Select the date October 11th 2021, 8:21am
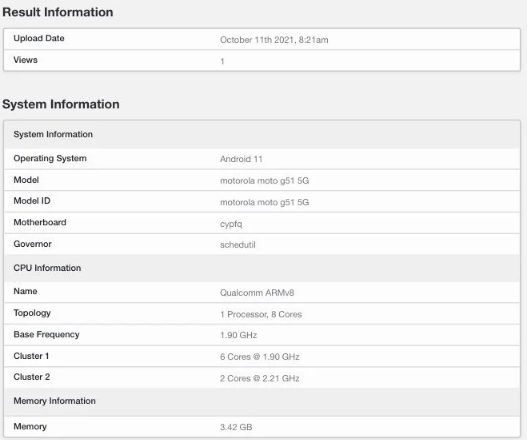 pos(274,40)
